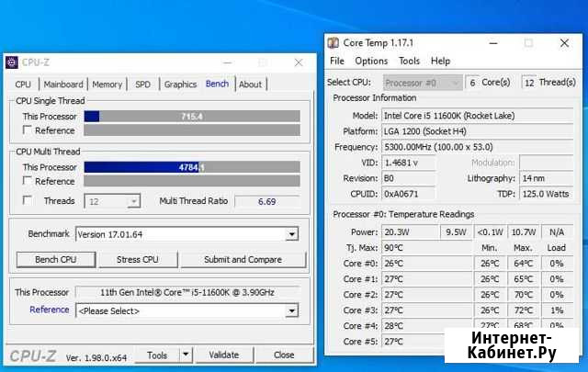The width and height of the screenshot is (588, 372).
Task: Click the Bench CPU button
Action: [x=56, y=260]
